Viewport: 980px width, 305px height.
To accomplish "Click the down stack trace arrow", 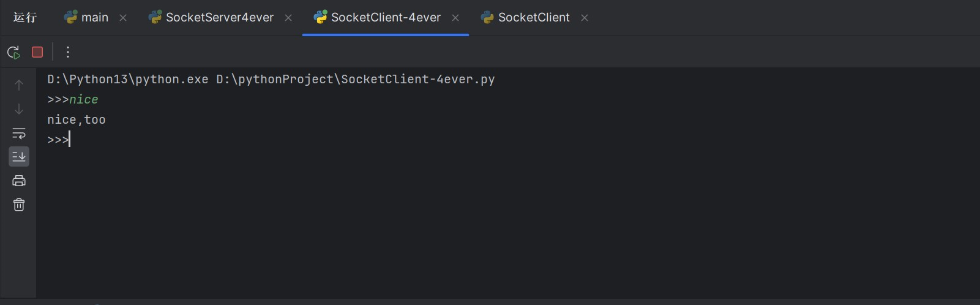I will pyautogui.click(x=19, y=109).
